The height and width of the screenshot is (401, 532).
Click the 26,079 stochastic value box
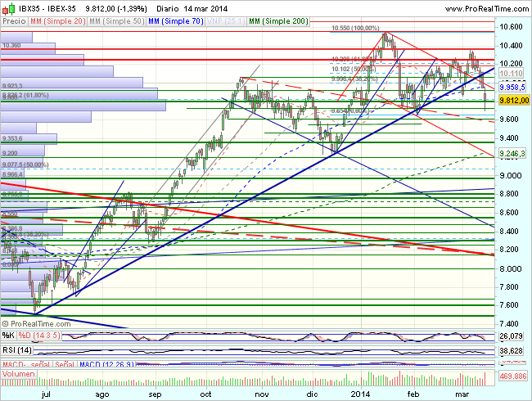pyautogui.click(x=511, y=336)
